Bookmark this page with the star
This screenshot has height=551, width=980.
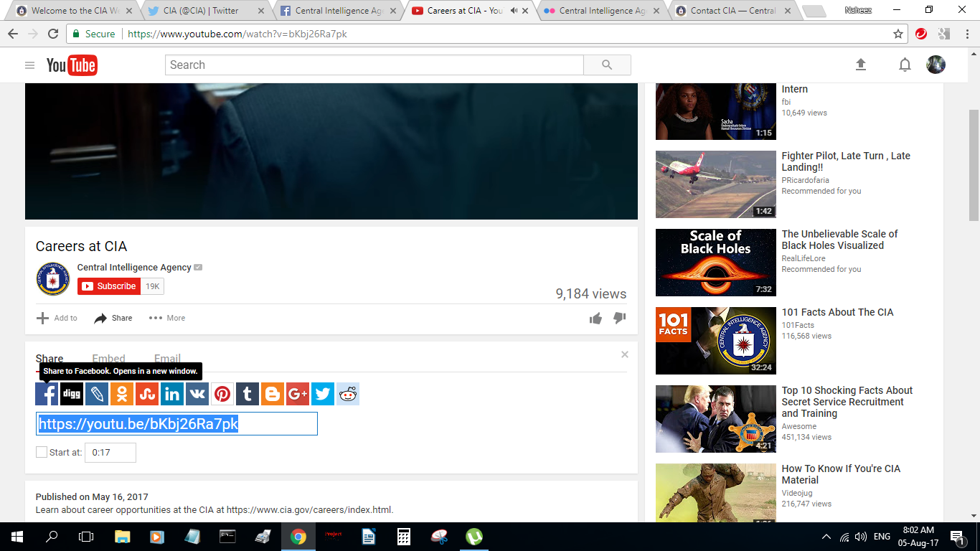pyautogui.click(x=898, y=34)
